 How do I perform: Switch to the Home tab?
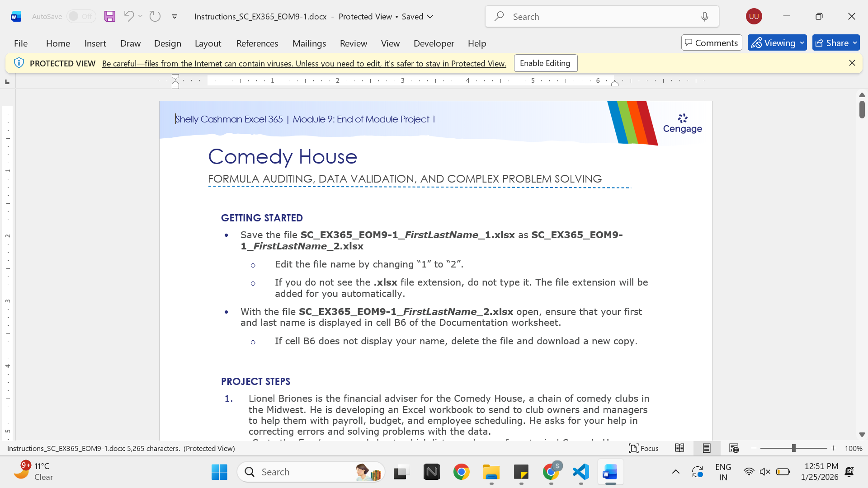[58, 43]
